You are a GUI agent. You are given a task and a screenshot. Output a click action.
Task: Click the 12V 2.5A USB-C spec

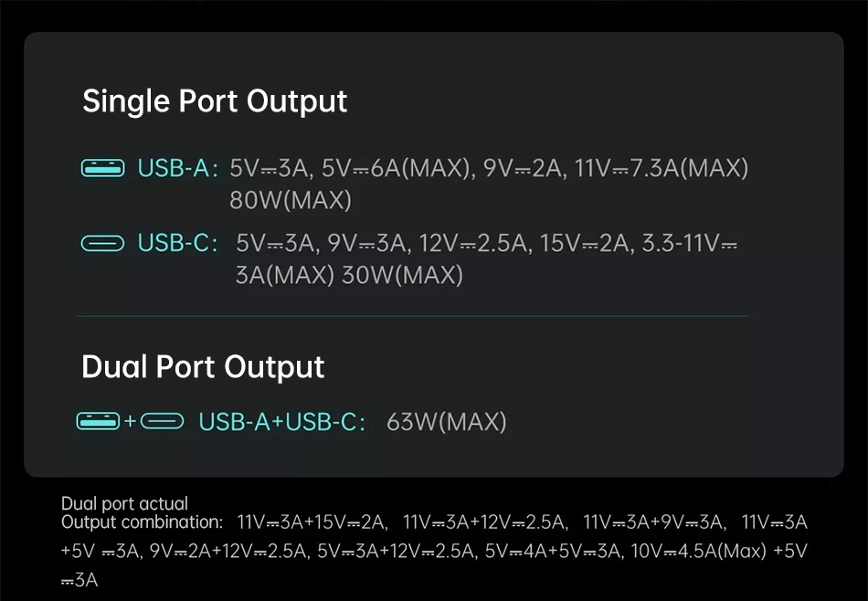[x=474, y=243]
